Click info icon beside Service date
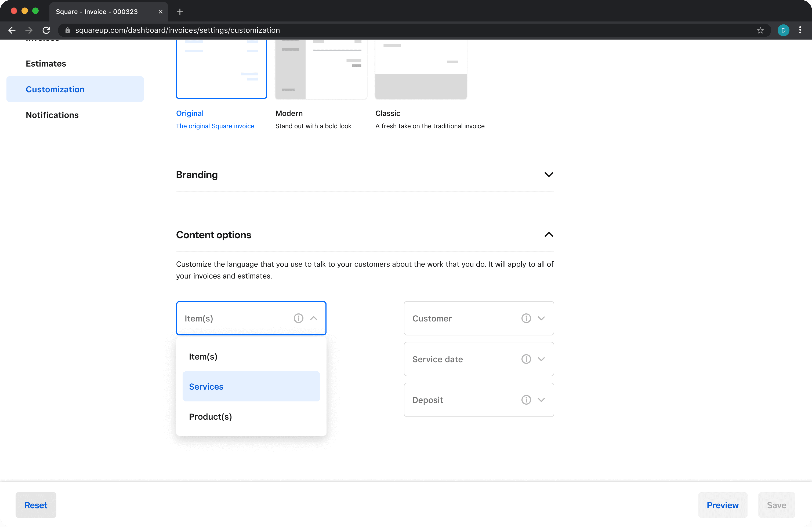Image resolution: width=812 pixels, height=527 pixels. (x=526, y=359)
